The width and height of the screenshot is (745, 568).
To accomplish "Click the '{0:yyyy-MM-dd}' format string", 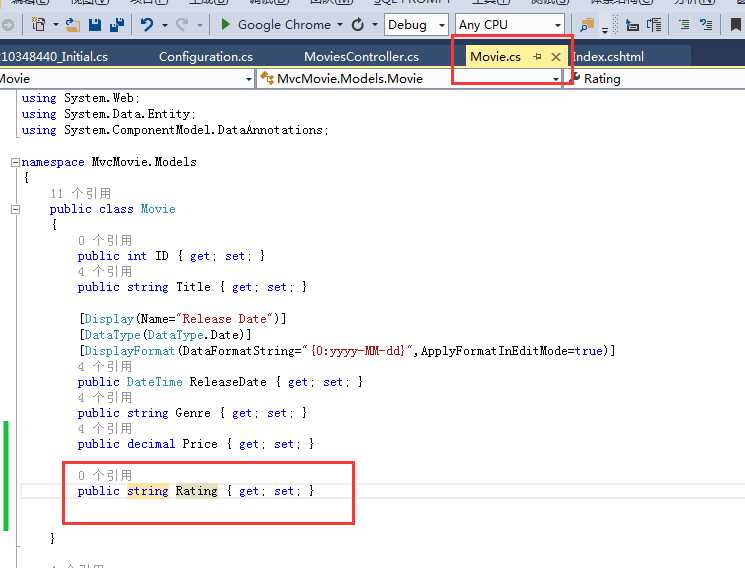I will [x=359, y=351].
